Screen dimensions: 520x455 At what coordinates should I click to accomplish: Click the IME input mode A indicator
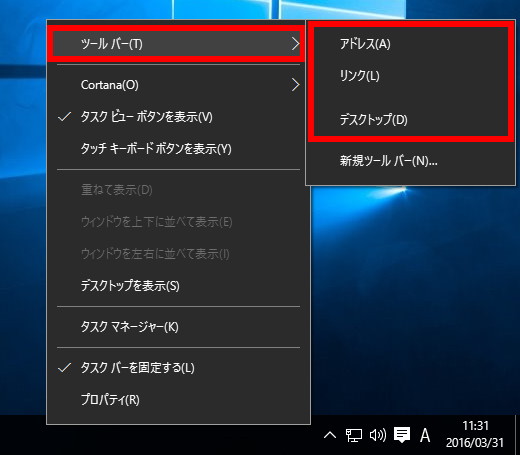point(425,435)
